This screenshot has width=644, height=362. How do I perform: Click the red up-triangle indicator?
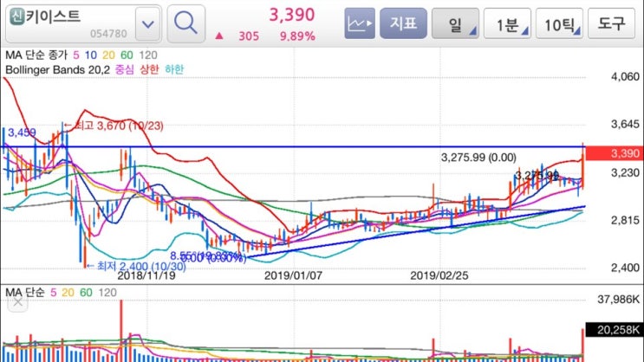pyautogui.click(x=219, y=36)
